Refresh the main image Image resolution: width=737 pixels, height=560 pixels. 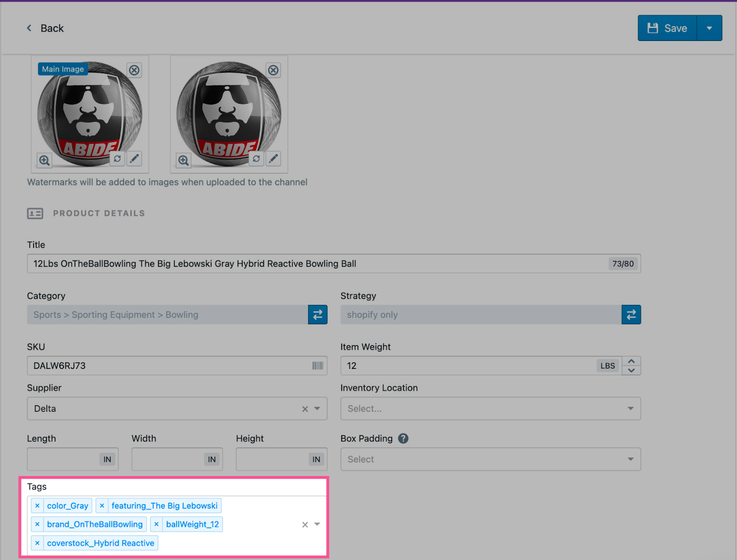(x=117, y=158)
